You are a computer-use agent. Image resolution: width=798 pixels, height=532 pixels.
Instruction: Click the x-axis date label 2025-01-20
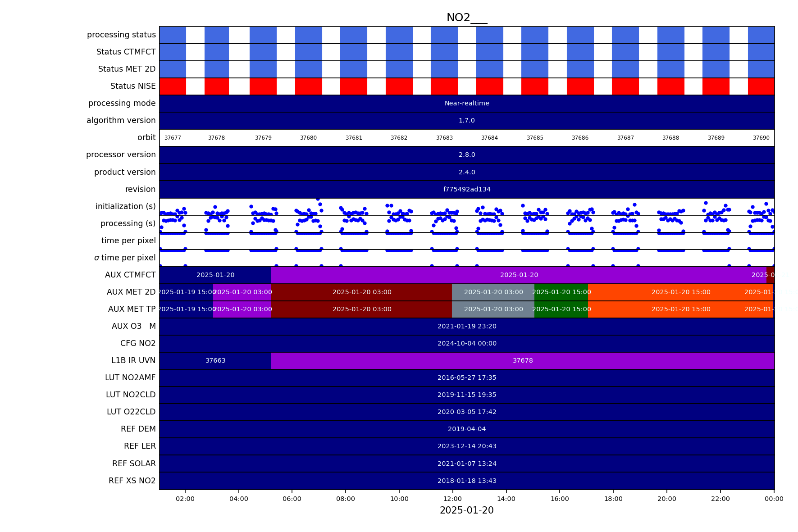[466, 510]
